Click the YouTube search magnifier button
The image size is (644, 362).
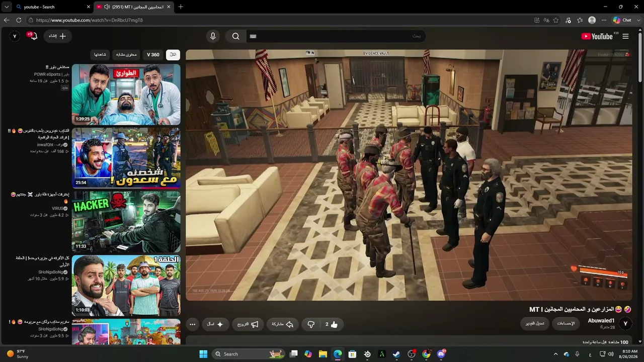click(x=235, y=36)
